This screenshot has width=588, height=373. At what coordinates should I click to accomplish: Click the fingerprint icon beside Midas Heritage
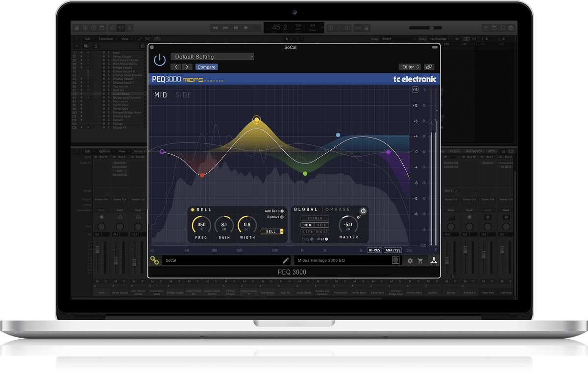coord(395,260)
